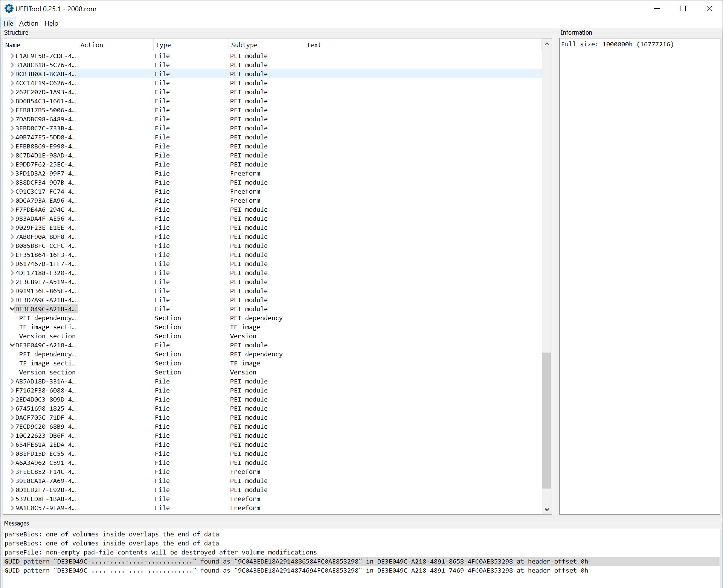Open the Help menu
The width and height of the screenshot is (723, 588).
point(51,23)
